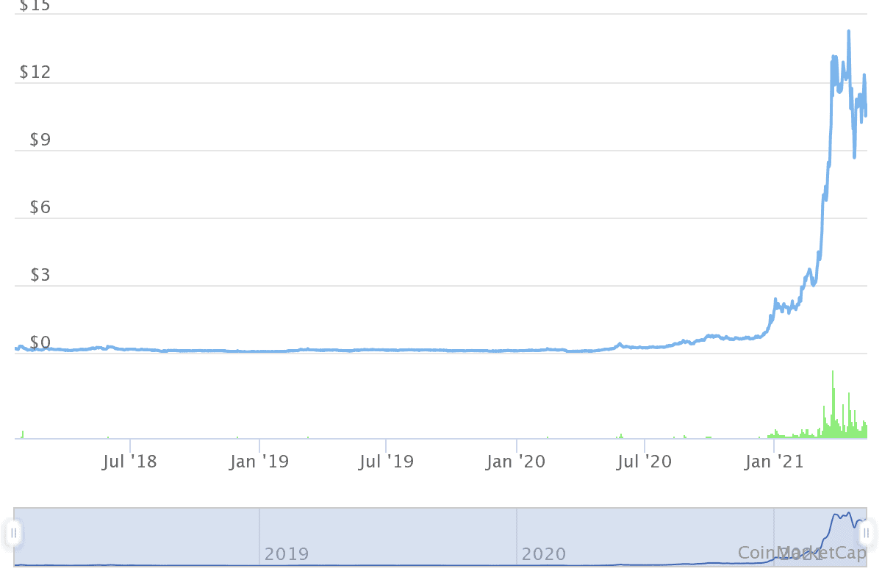Click the $9 price axis label

point(40,140)
